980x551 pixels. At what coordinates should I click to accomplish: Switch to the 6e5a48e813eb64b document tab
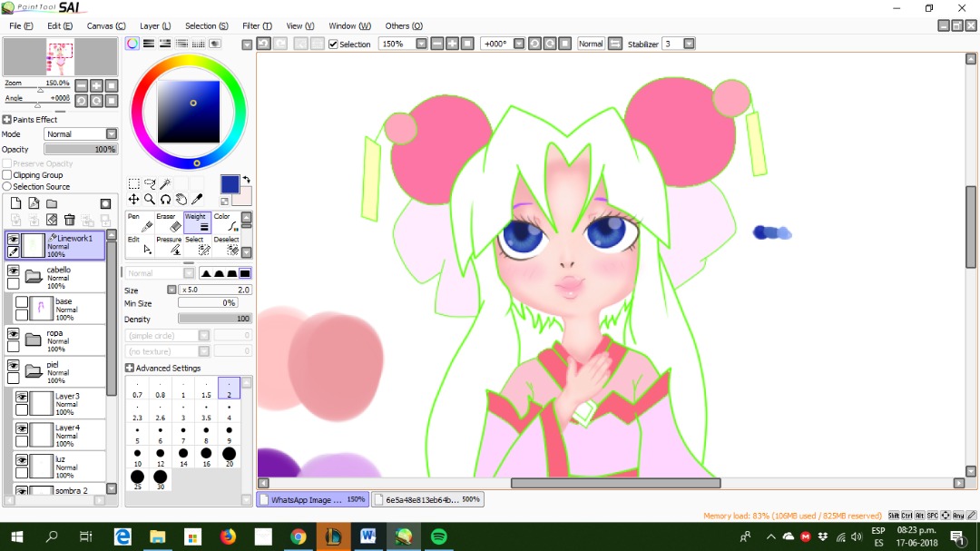click(x=427, y=500)
